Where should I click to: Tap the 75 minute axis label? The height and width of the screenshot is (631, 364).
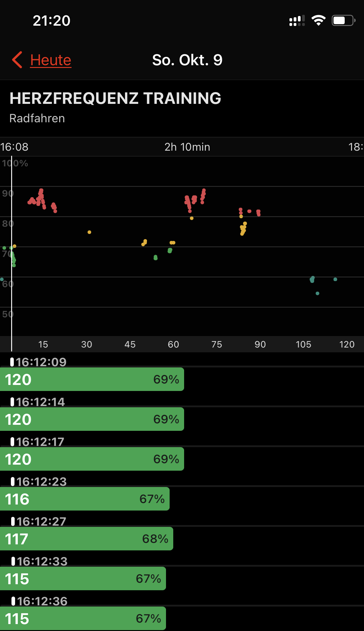tap(217, 344)
